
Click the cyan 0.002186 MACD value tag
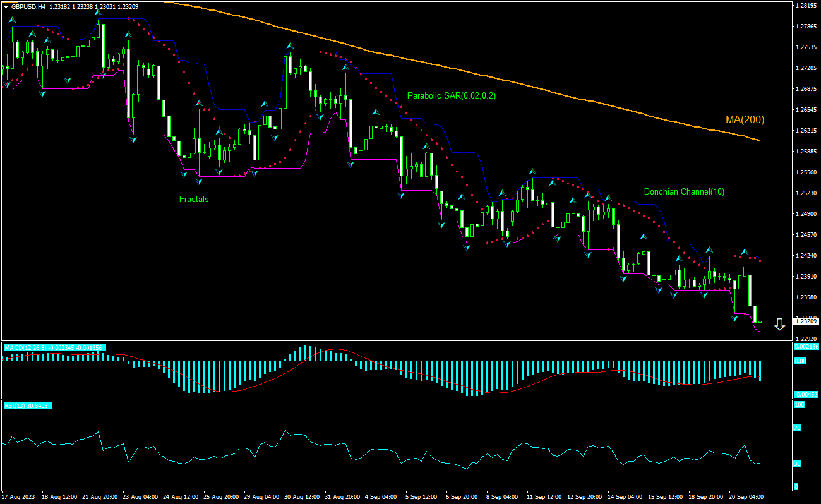pos(806,347)
